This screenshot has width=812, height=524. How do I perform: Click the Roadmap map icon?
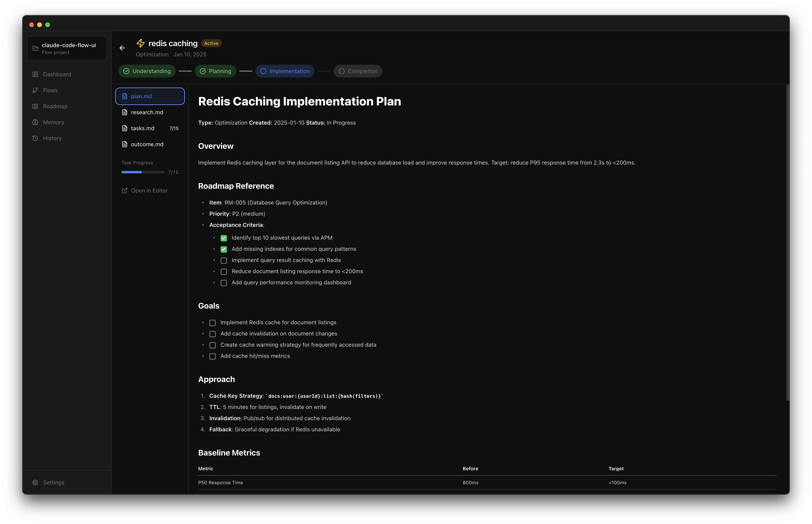click(x=35, y=106)
